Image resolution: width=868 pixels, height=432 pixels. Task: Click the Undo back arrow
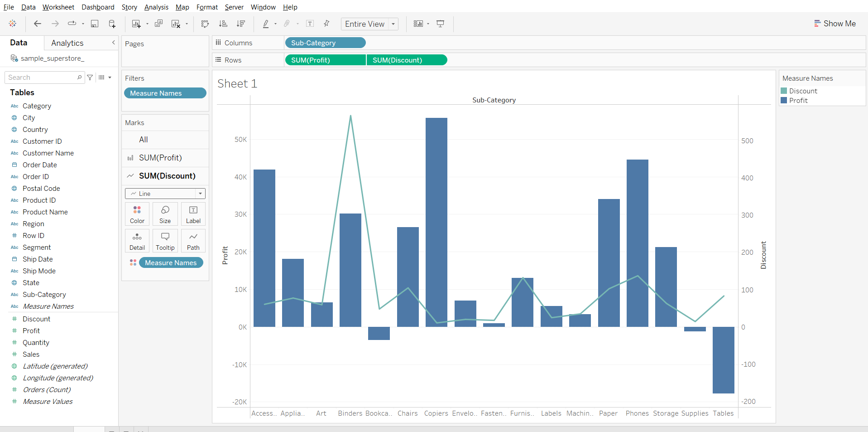tap(38, 24)
